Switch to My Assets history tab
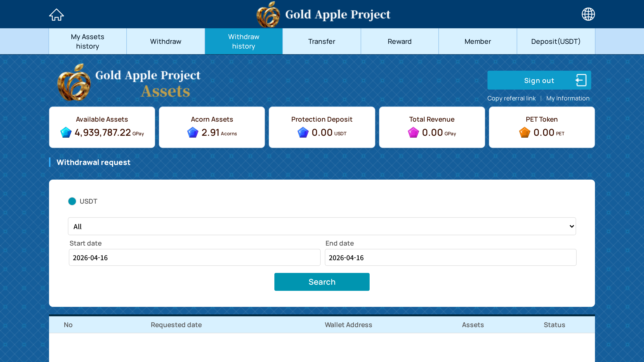This screenshot has height=362, width=644. [x=87, y=41]
